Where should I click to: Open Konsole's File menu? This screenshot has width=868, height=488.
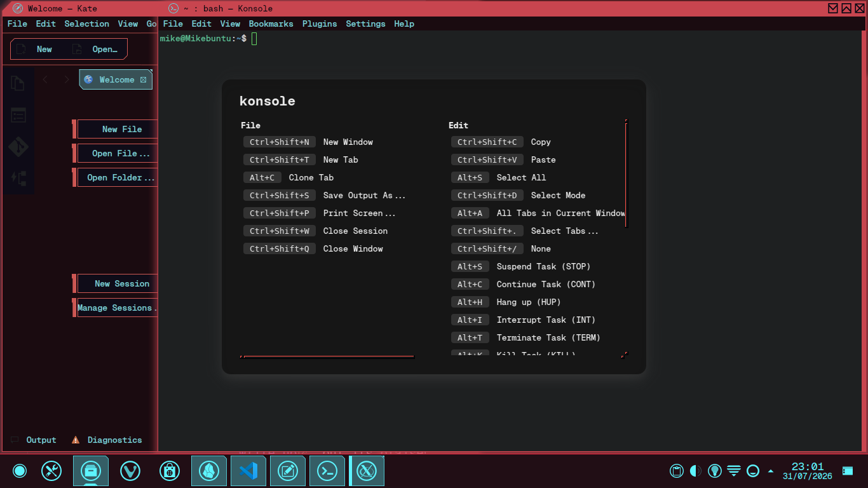173,24
